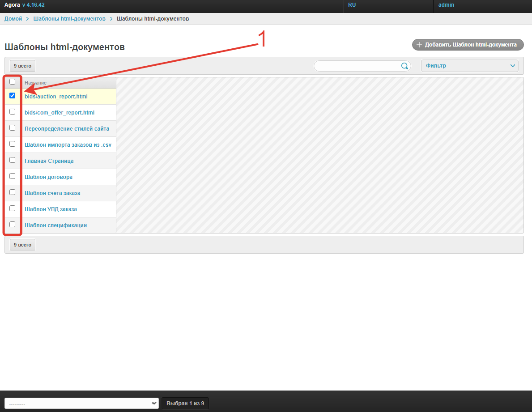
Task: Open the bulk actions dropdown at bottom
Action: (x=81, y=404)
